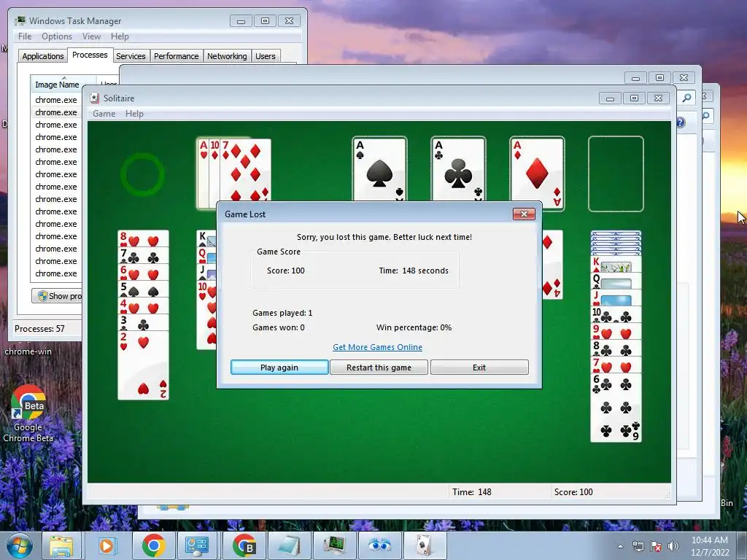This screenshot has height=560, width=747.
Task: Maximize the Solitaire window
Action: tap(634, 98)
